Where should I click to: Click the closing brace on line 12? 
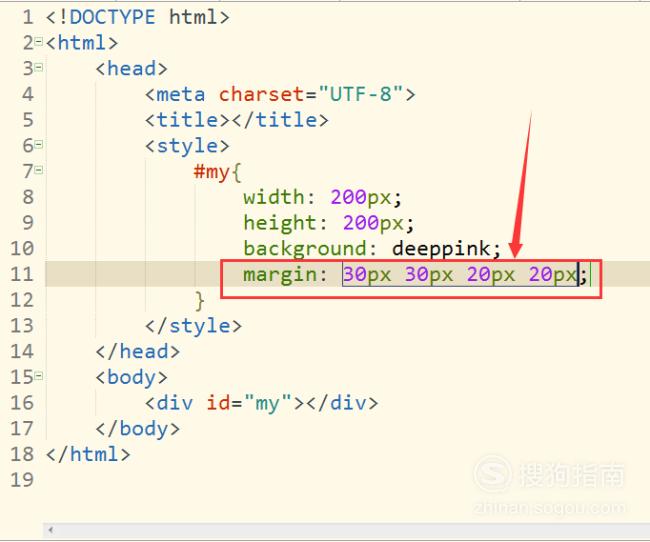(x=200, y=300)
